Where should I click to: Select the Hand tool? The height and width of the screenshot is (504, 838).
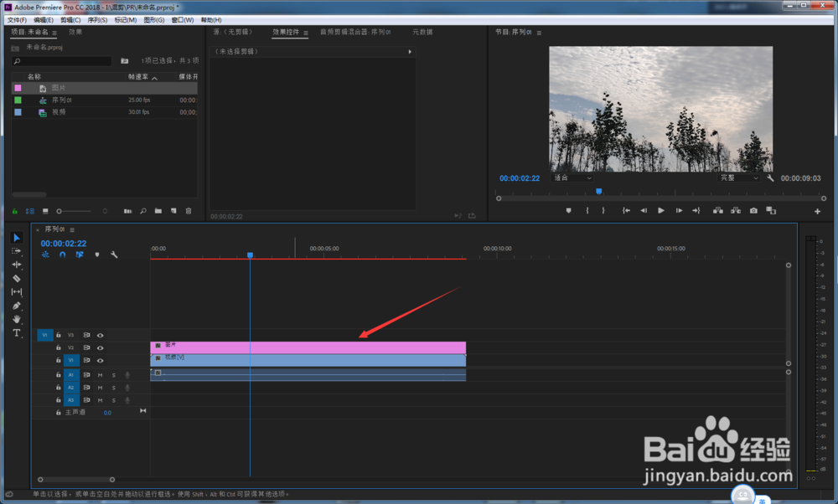[x=17, y=319]
